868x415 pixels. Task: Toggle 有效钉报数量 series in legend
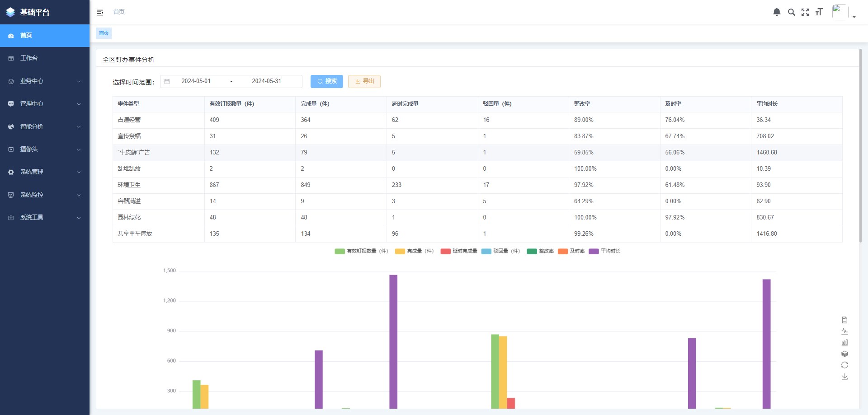coord(361,251)
